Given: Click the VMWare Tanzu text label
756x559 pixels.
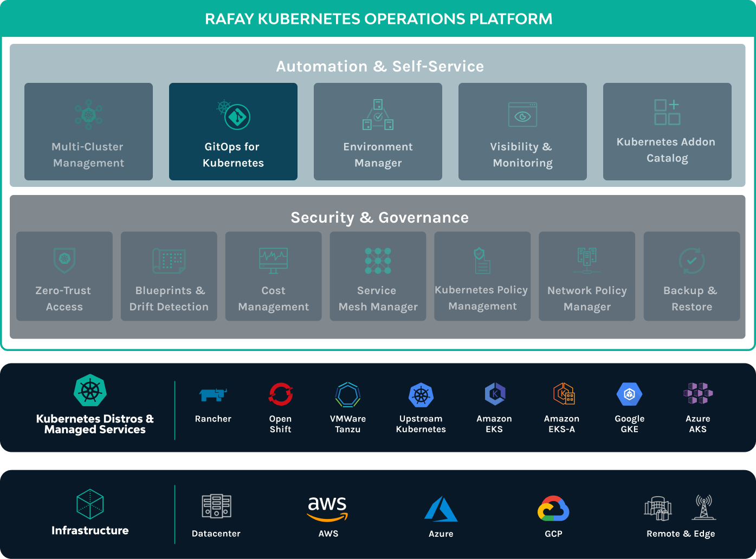Looking at the screenshot, I should [x=348, y=424].
